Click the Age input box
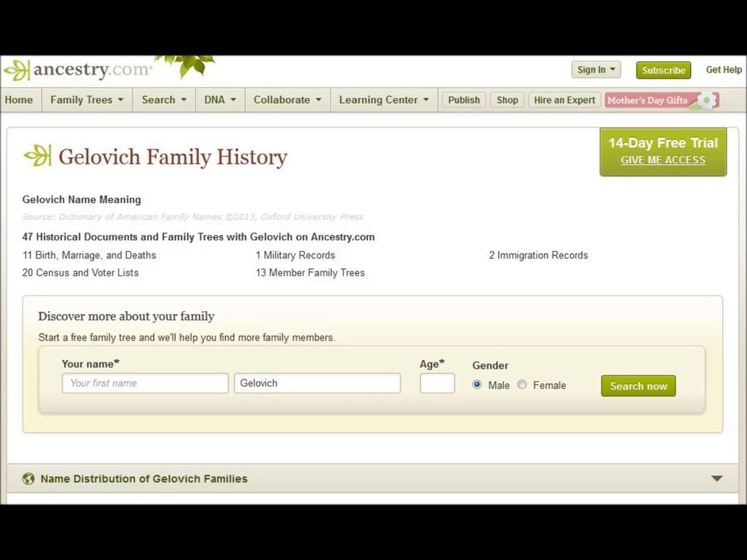The width and height of the screenshot is (747, 560). [x=437, y=383]
